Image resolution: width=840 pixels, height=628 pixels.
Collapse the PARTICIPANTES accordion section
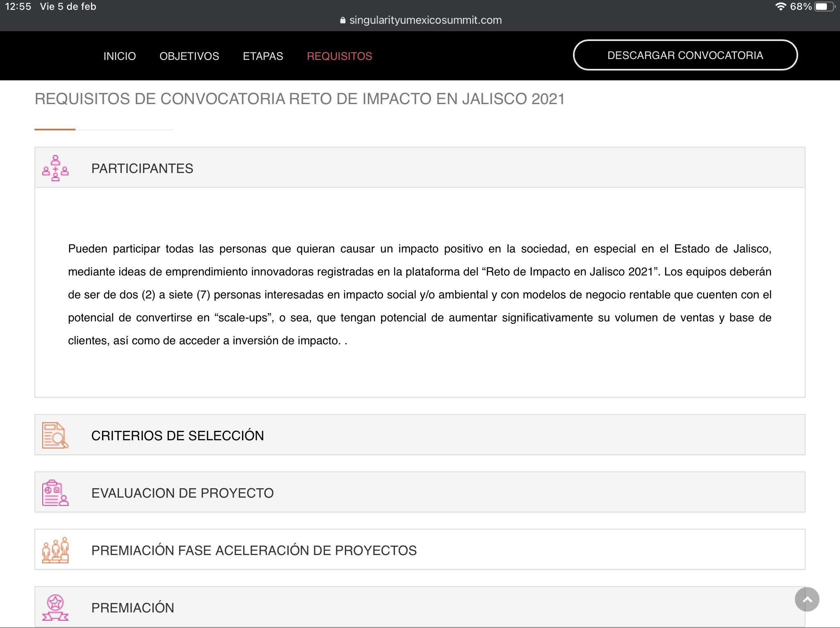click(x=142, y=168)
